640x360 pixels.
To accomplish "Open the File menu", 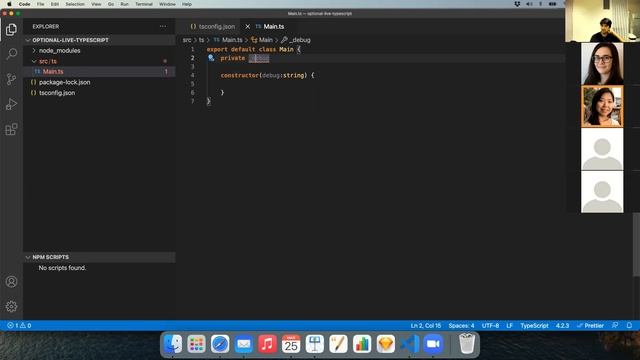I will coord(40,4).
